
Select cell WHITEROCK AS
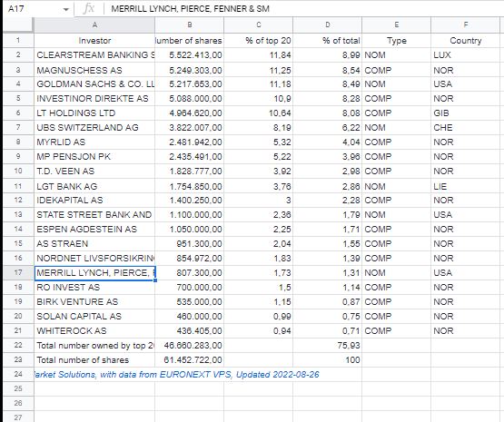click(94, 330)
